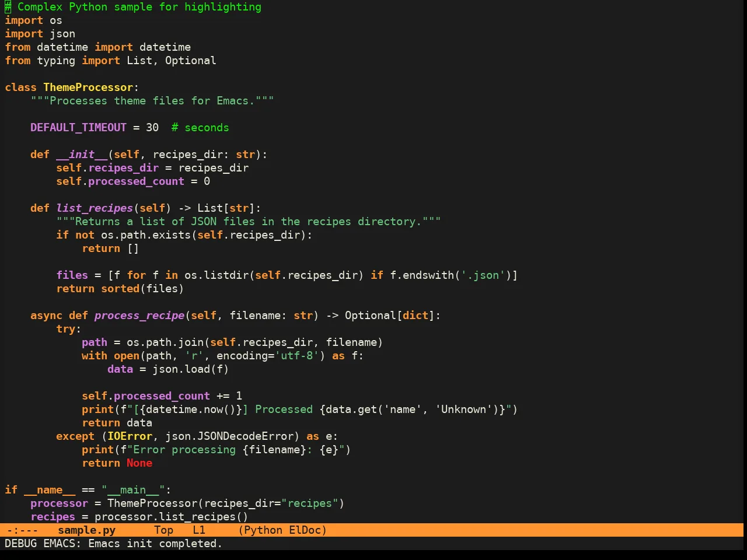Click the process_recipe function name
This screenshot has height=560, width=747.
139,316
